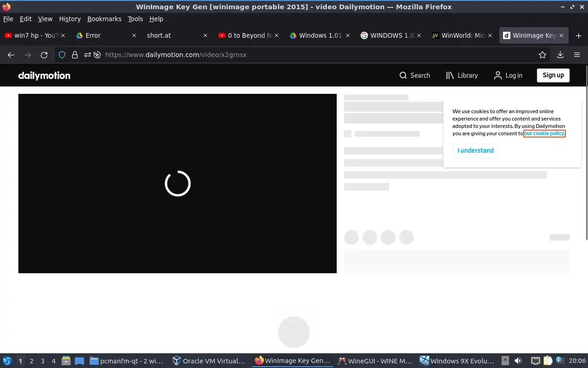Image resolution: width=588 pixels, height=368 pixels.
Task: Open the Lubuntu start menu
Action: (x=7, y=361)
